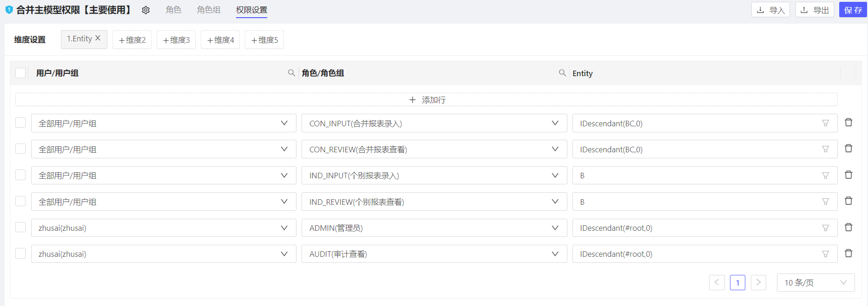Delete the AUDIT(审计查看) row with trash icon
The width and height of the screenshot is (868, 306).
(848, 254)
